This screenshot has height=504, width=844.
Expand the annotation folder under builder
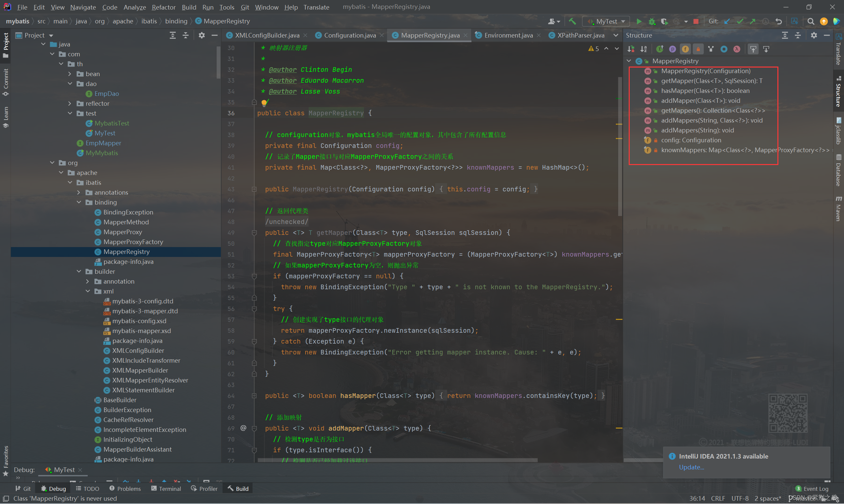[88, 281]
